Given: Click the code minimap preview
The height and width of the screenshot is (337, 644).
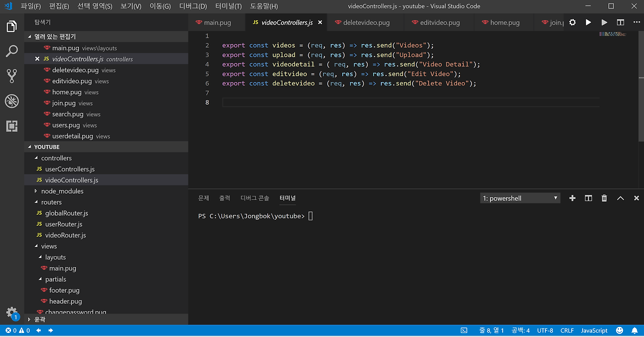Looking at the screenshot, I should tap(613, 34).
